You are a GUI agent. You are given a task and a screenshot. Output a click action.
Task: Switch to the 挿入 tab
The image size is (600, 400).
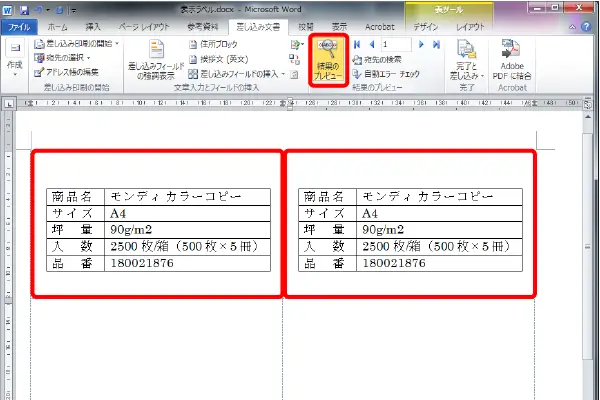click(x=93, y=27)
